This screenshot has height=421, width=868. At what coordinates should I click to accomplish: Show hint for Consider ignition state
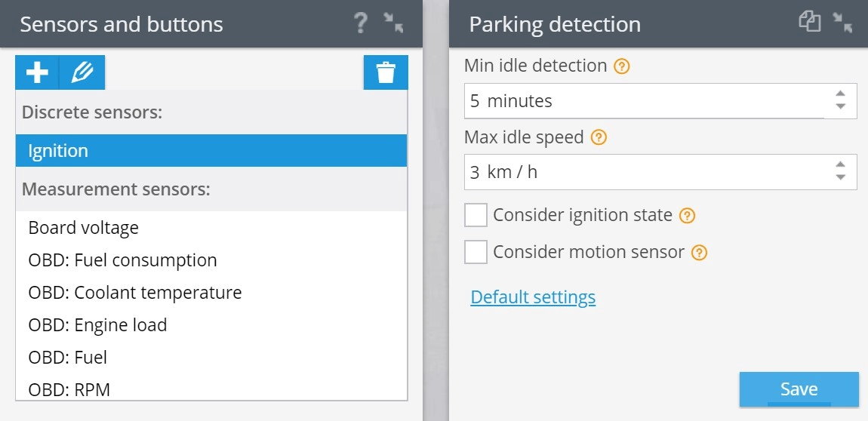(687, 215)
